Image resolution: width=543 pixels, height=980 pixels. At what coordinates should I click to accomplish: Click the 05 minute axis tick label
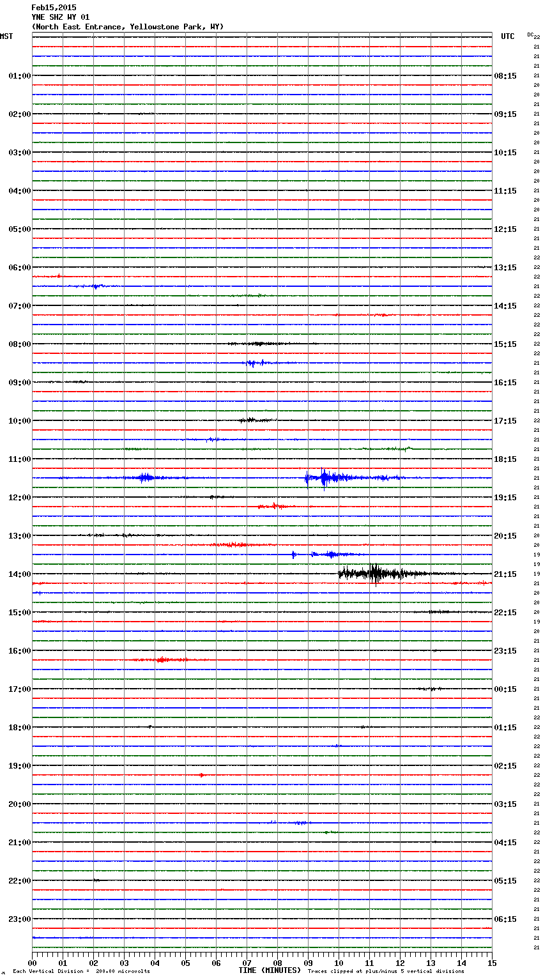(185, 963)
